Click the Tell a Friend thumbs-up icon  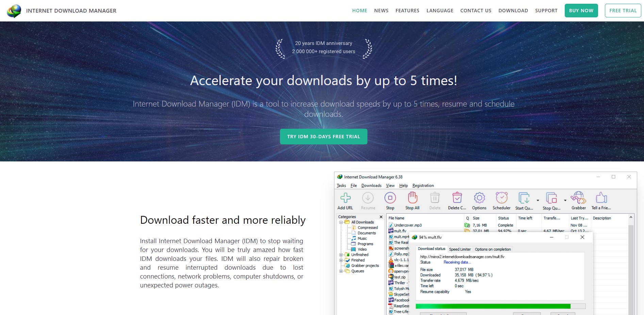[x=601, y=198]
